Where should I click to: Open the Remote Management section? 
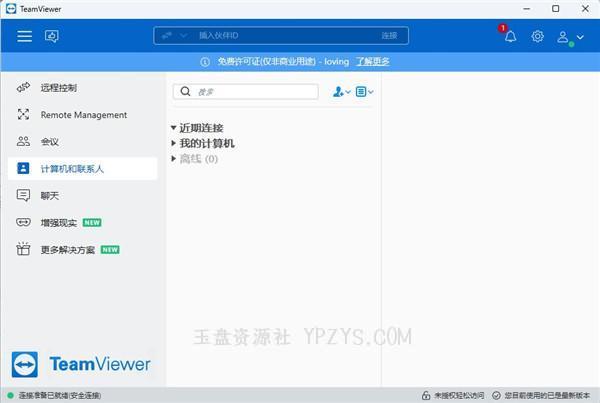click(x=83, y=114)
